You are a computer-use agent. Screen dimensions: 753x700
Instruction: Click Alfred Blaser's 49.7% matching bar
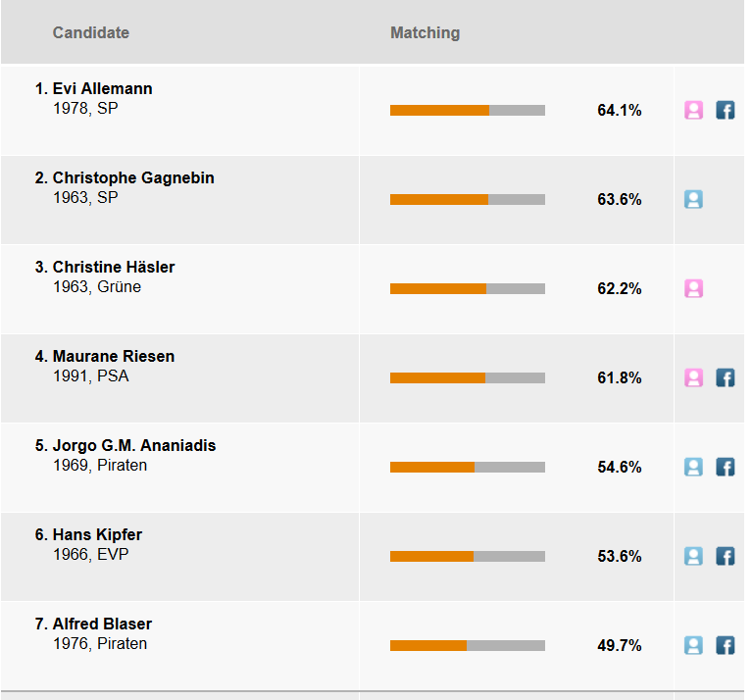pos(467,645)
